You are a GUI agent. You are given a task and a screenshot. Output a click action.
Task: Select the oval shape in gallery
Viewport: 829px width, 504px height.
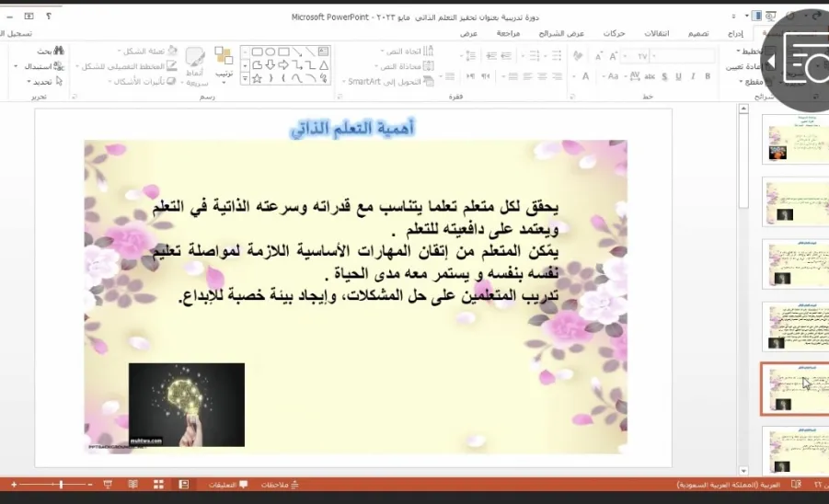[271, 52]
